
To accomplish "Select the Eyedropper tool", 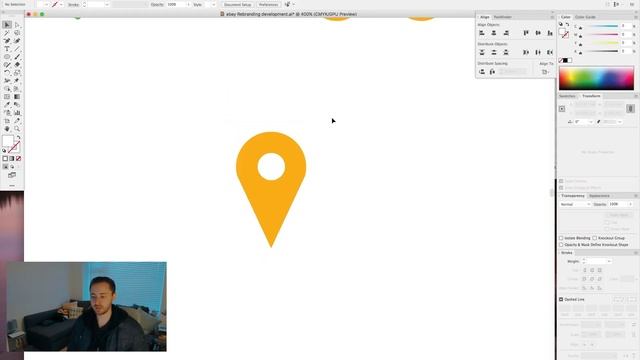I will click(7, 104).
